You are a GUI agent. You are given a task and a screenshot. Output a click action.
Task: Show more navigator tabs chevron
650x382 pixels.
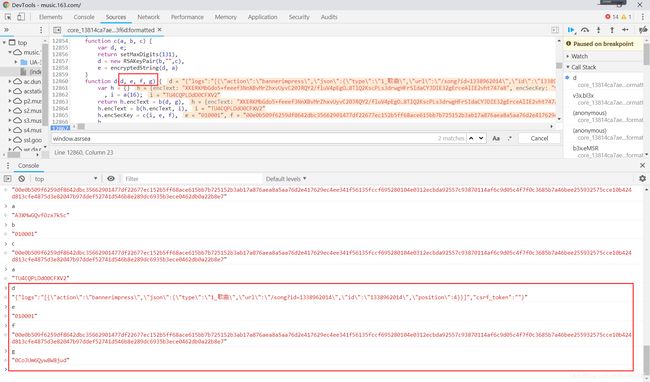click(x=6, y=30)
